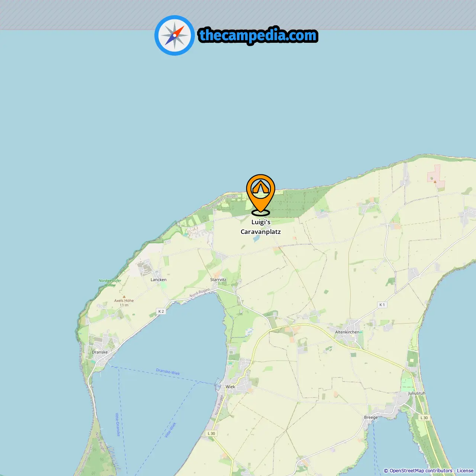Open the OpenStreetMap contributors link

pyautogui.click(x=421, y=470)
